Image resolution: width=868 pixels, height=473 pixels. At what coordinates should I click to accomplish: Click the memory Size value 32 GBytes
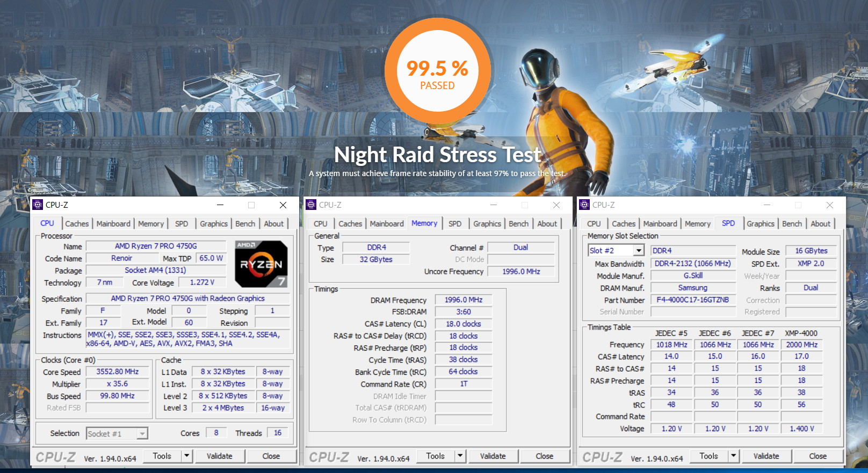point(376,259)
